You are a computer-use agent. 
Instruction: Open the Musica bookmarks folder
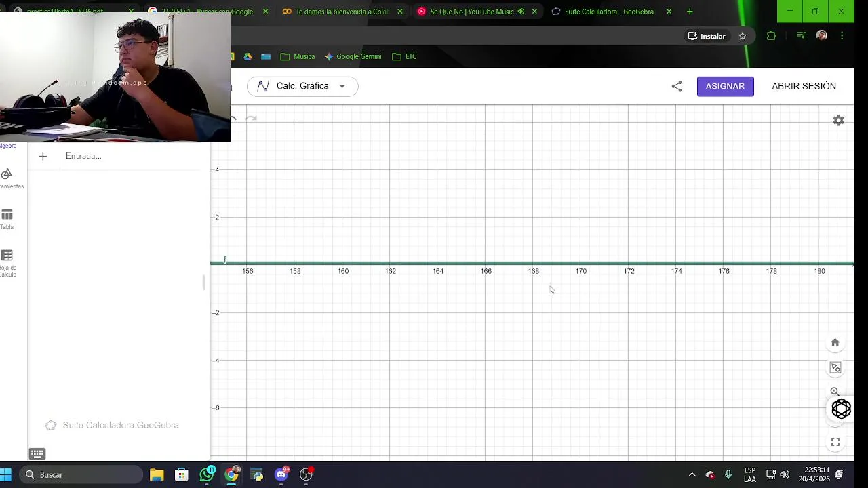pos(298,56)
